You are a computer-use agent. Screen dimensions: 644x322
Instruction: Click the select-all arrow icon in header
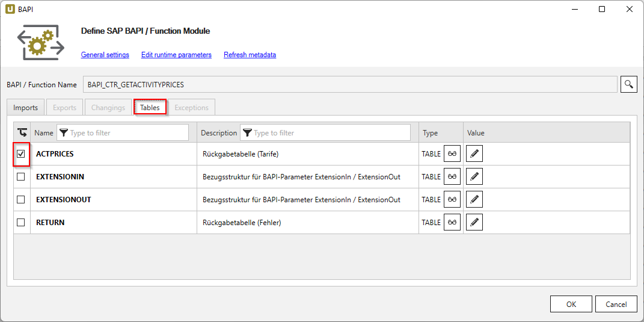(22, 132)
